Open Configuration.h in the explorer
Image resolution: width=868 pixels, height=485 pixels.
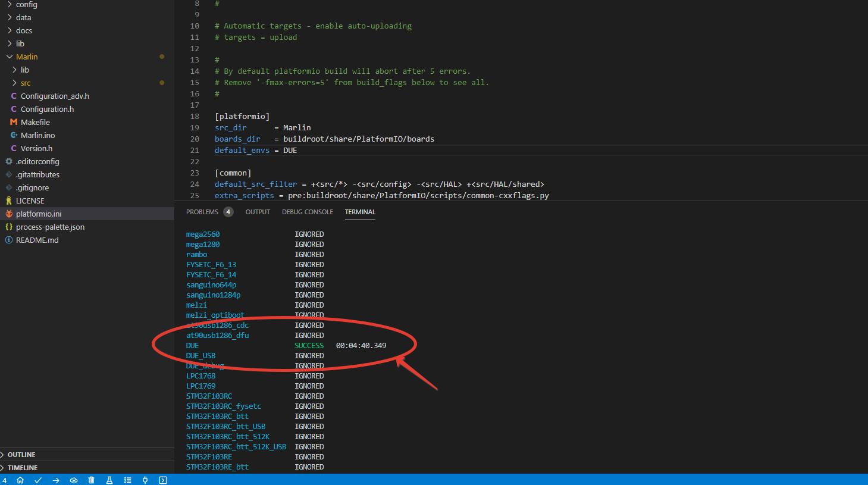pyautogui.click(x=47, y=109)
